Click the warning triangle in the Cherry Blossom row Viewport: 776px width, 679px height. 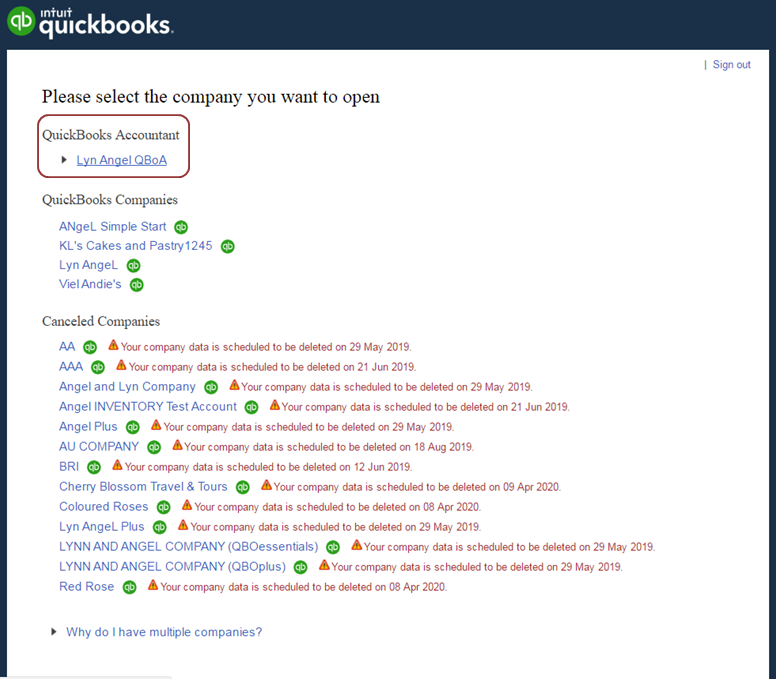(266, 485)
